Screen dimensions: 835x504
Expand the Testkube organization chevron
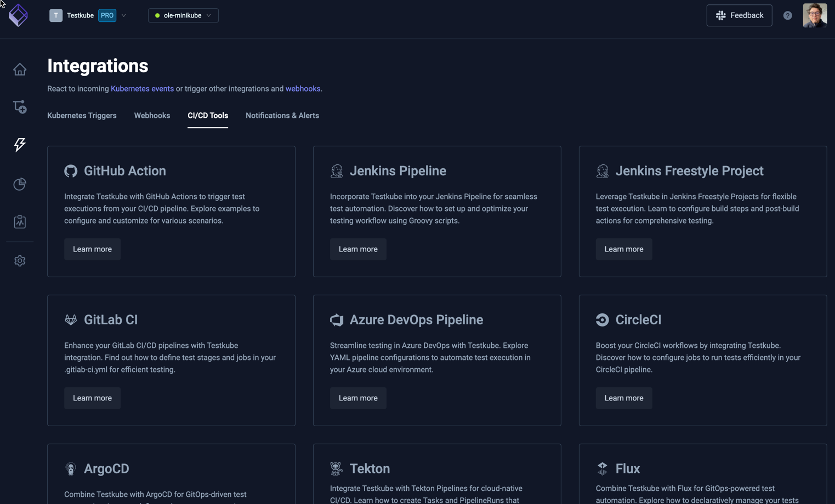point(124,15)
